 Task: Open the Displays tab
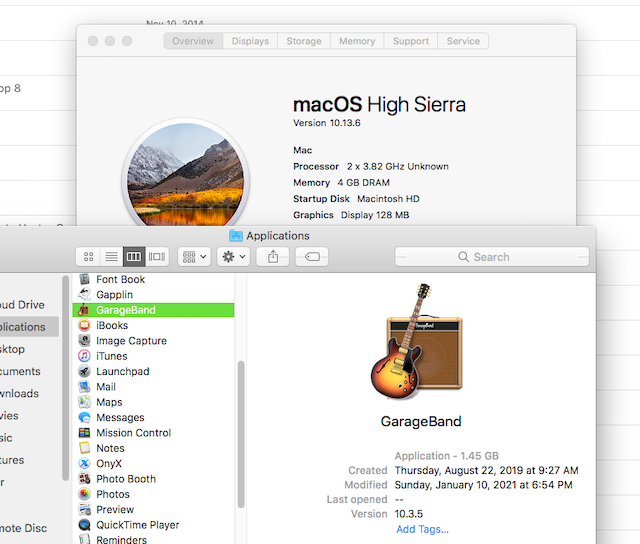[x=250, y=41]
